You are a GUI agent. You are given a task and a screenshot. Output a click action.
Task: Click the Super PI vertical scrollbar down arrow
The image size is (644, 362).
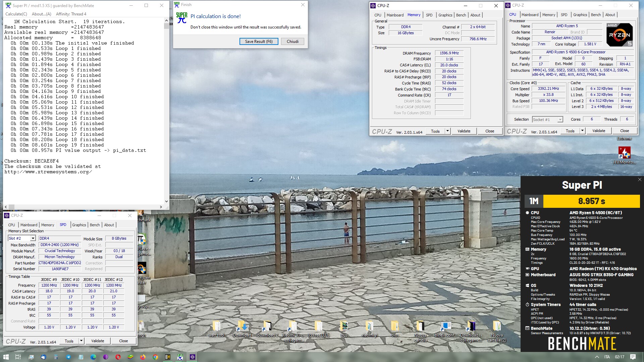coord(166,201)
